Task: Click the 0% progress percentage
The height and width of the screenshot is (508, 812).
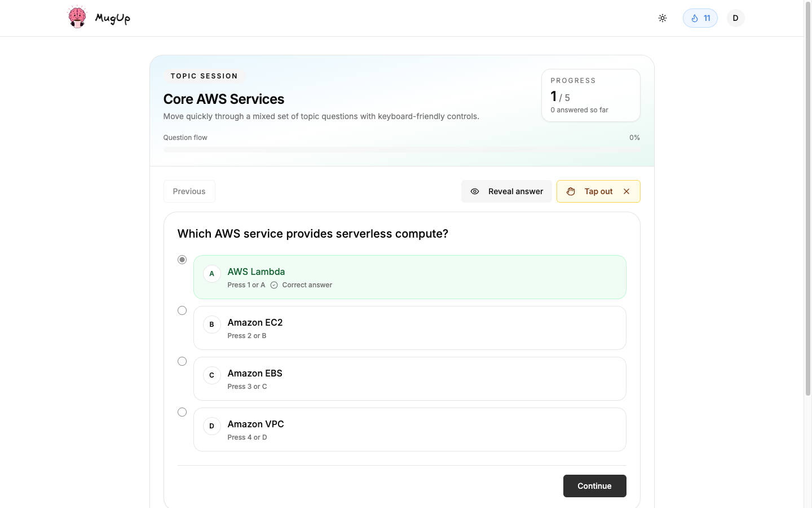Action: [x=635, y=138]
